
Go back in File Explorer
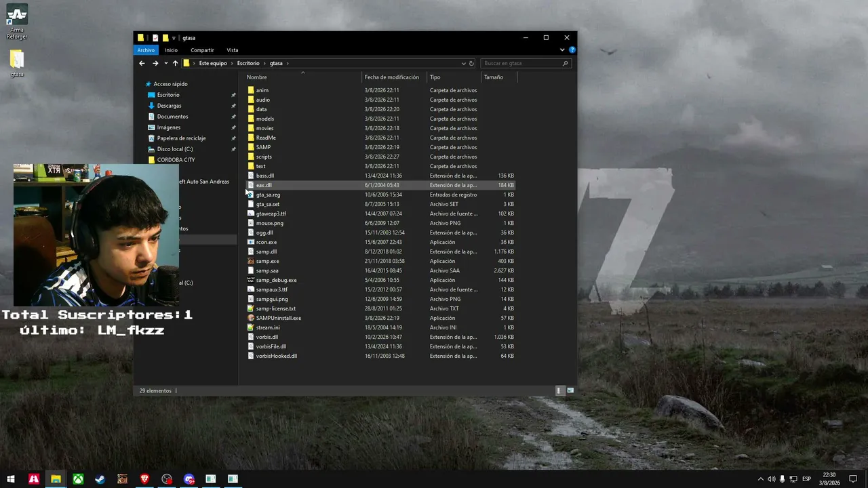142,63
